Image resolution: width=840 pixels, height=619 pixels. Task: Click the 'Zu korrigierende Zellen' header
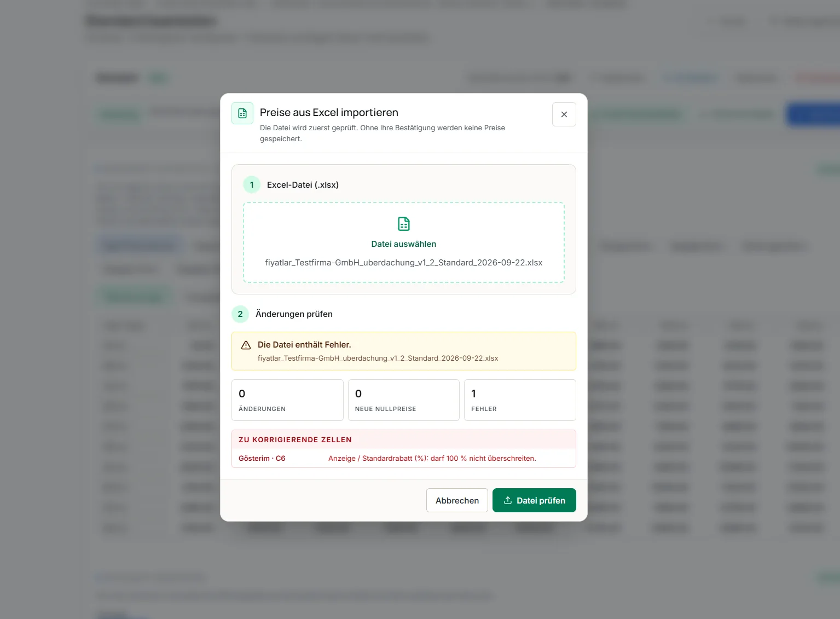[x=295, y=440]
